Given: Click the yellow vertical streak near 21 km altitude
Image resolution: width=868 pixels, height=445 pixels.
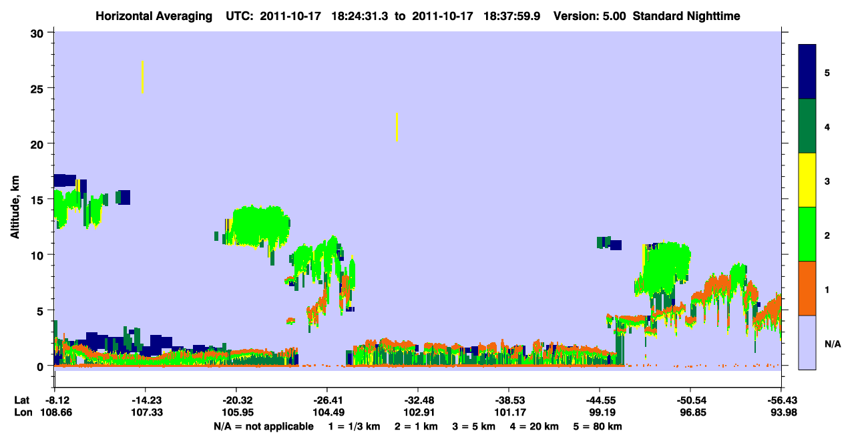Looking at the screenshot, I should (397, 127).
